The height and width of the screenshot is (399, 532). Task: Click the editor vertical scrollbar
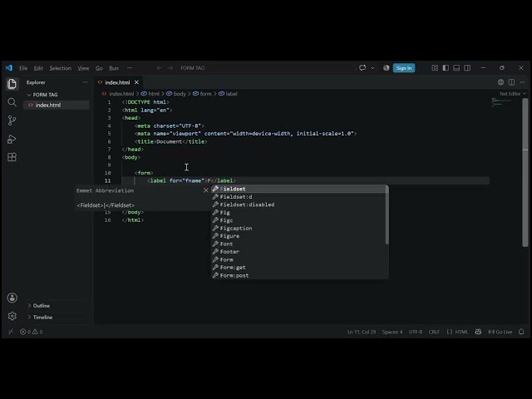tap(525, 173)
